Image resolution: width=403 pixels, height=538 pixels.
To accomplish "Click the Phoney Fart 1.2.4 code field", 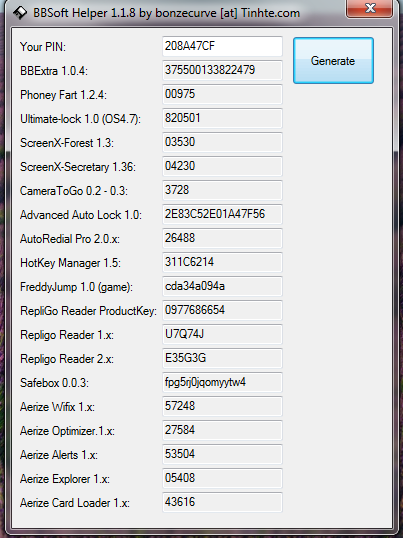I will 222,94.
